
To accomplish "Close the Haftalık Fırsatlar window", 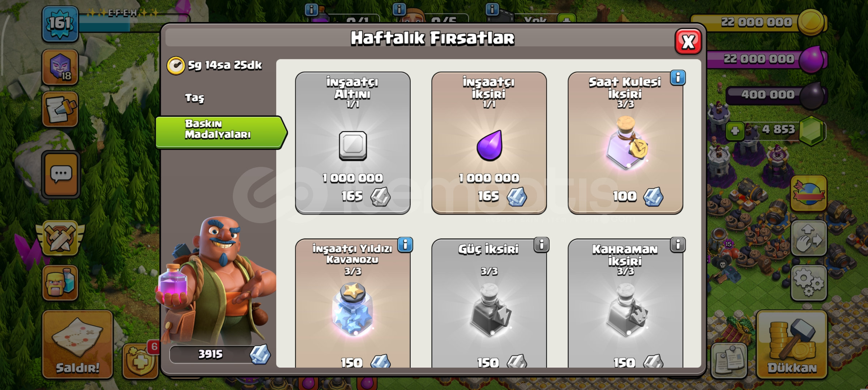I will click(x=688, y=42).
